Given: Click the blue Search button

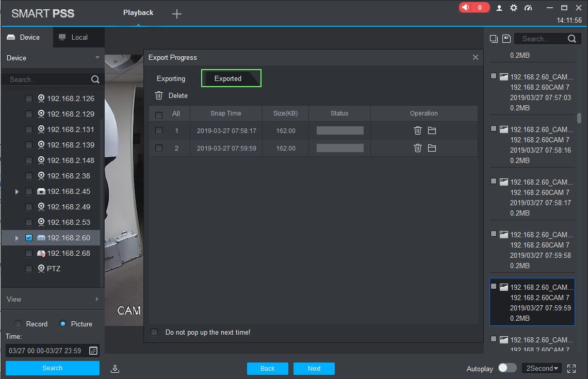Looking at the screenshot, I should (x=53, y=368).
